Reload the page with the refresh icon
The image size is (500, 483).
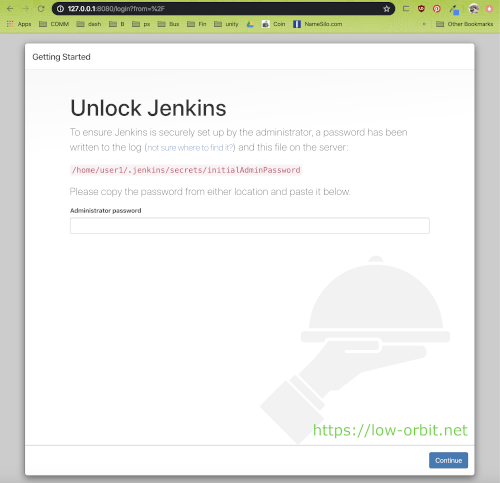(41, 9)
